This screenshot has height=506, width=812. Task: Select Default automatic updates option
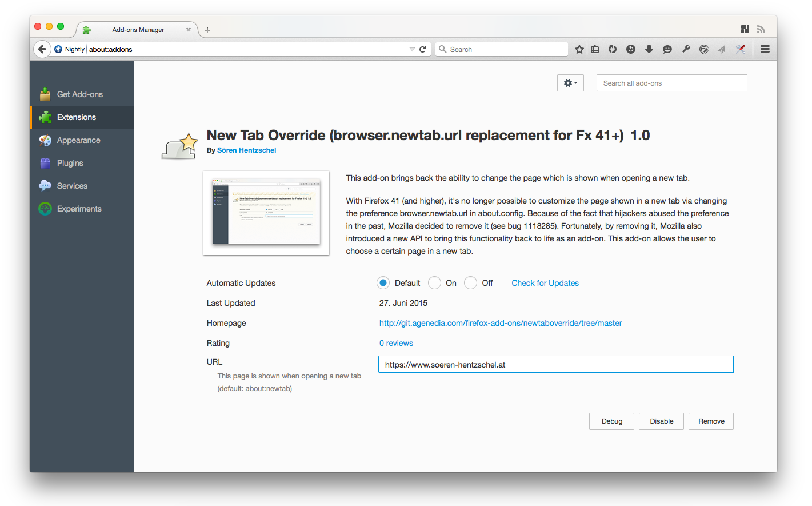pyautogui.click(x=383, y=283)
